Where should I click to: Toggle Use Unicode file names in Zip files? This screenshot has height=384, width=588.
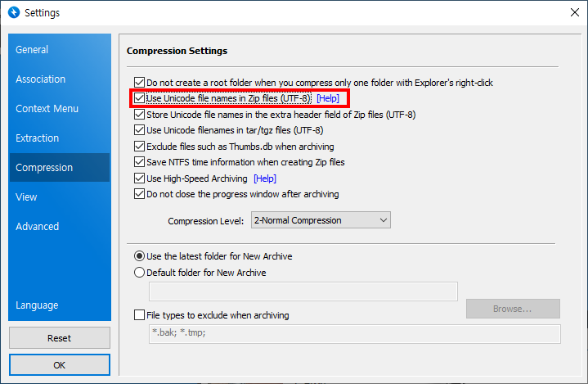point(139,99)
